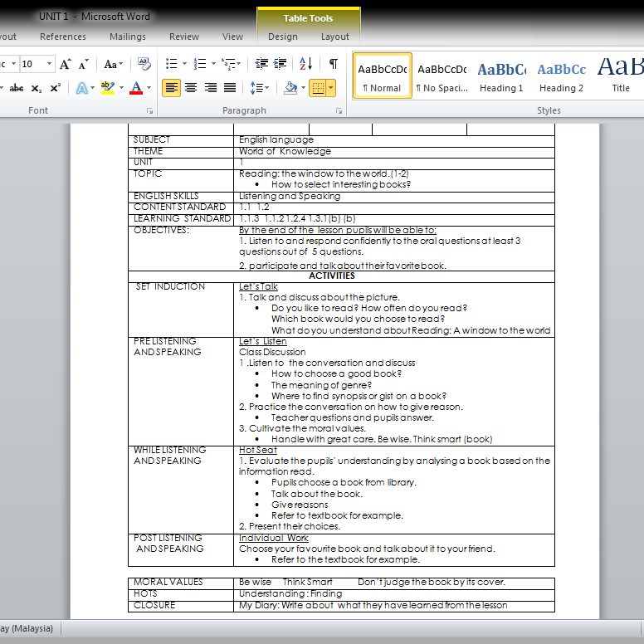Click the 'English language' subject cell

click(394, 140)
